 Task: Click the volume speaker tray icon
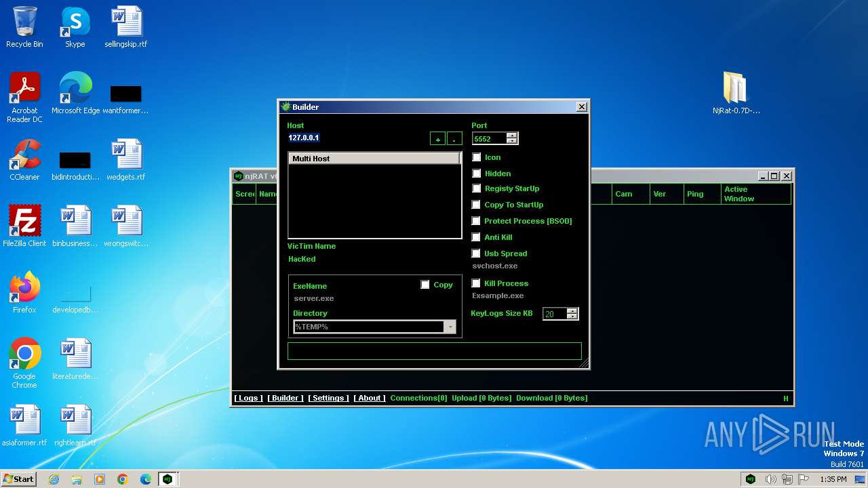pyautogui.click(x=770, y=479)
